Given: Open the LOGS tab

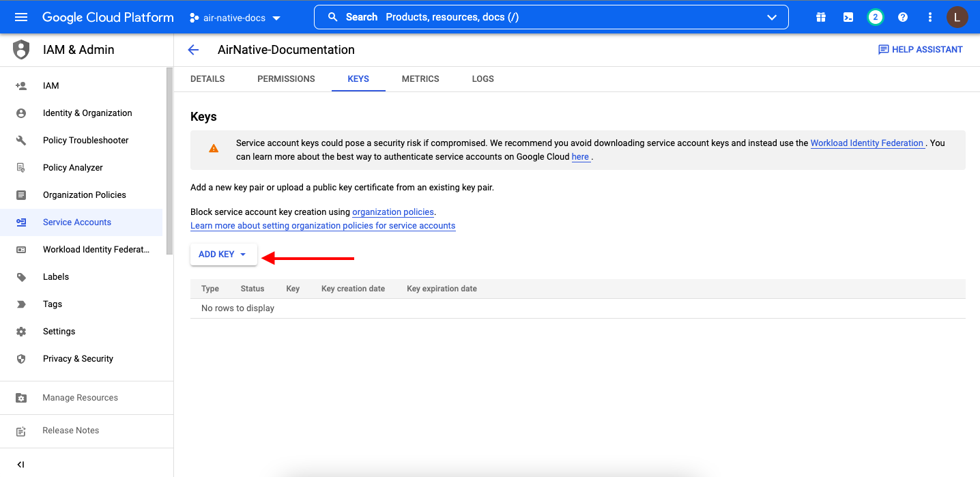Looking at the screenshot, I should [482, 79].
